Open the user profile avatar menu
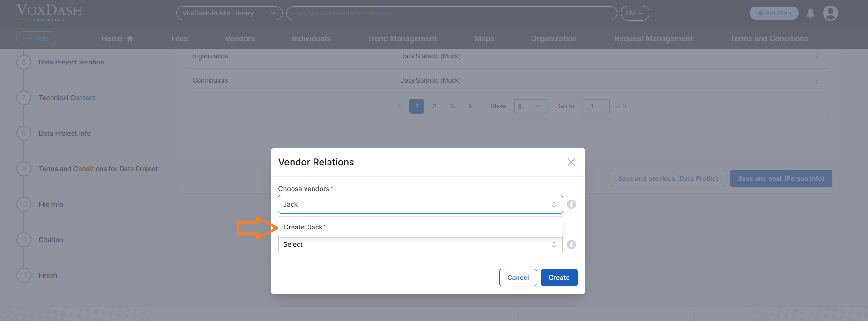The height and width of the screenshot is (321, 868). click(831, 13)
